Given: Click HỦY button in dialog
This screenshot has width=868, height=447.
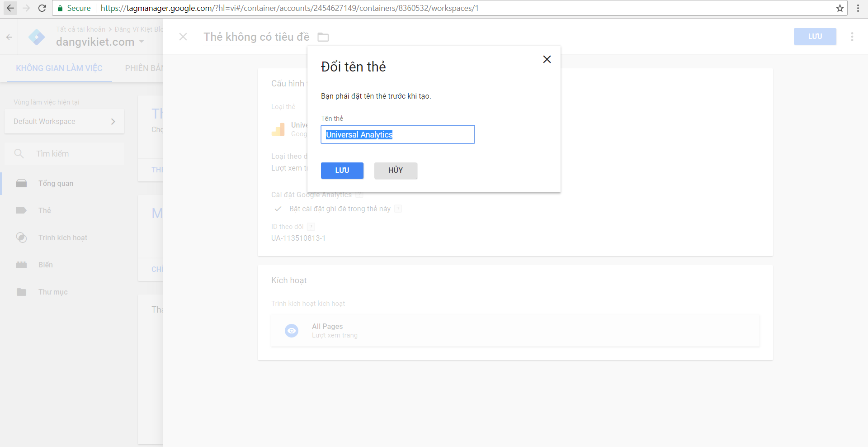Looking at the screenshot, I should click(396, 171).
